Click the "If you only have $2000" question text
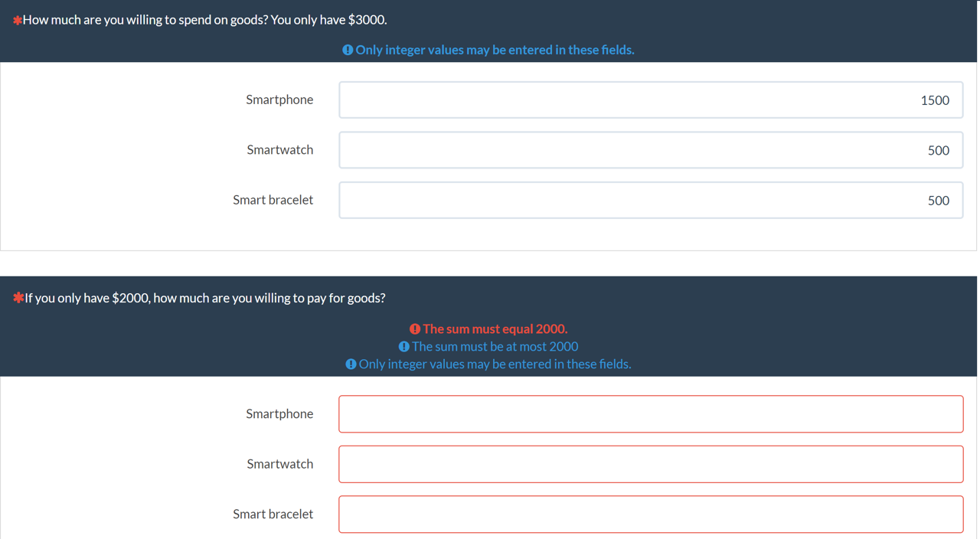This screenshot has height=539, width=980. (204, 298)
